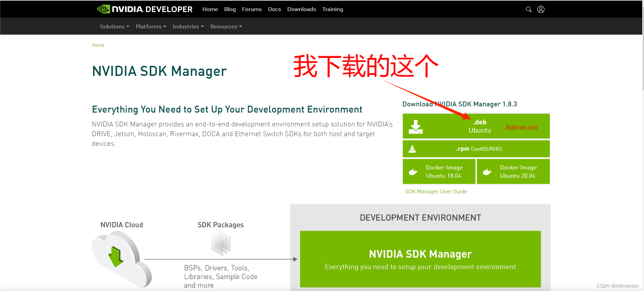Download the .deb Ubuntu package

(476, 126)
